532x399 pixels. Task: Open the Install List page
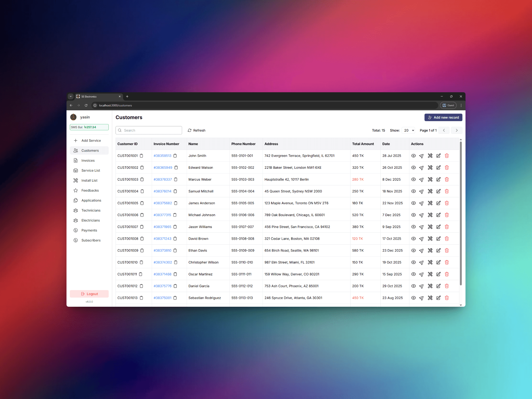tap(89, 180)
